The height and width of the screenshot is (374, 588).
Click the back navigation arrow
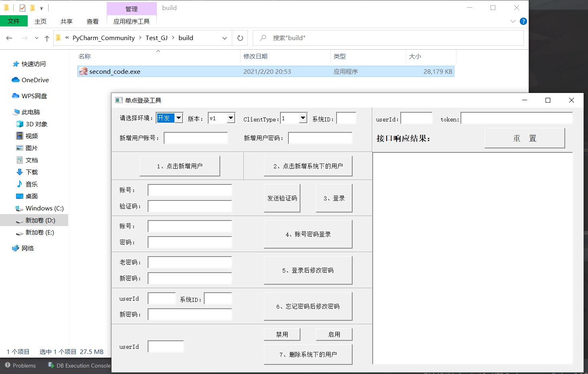click(9, 38)
